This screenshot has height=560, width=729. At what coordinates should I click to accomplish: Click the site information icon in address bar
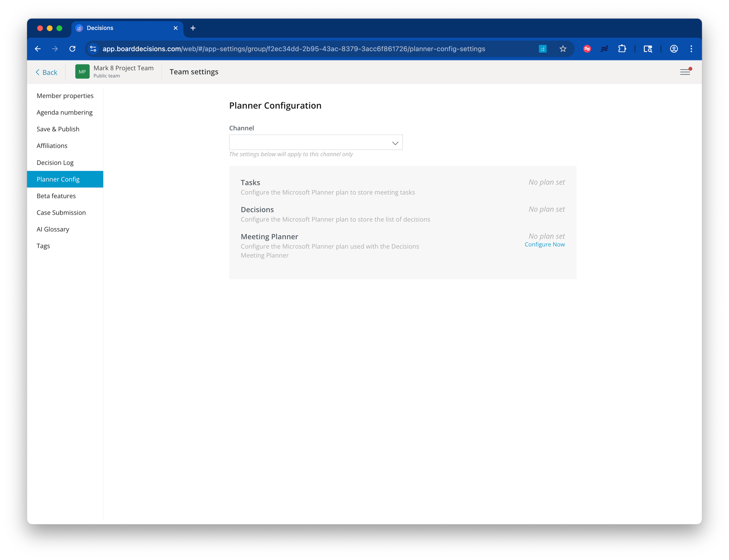93,49
